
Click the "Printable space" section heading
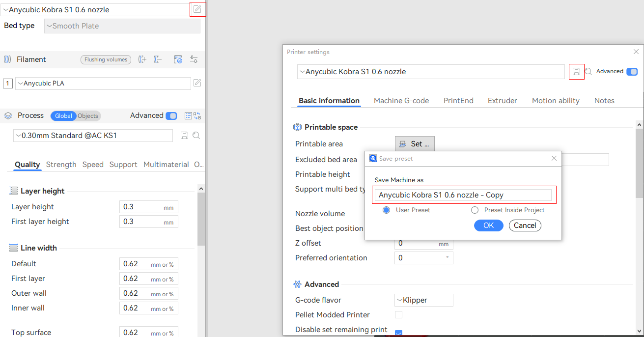[331, 127]
